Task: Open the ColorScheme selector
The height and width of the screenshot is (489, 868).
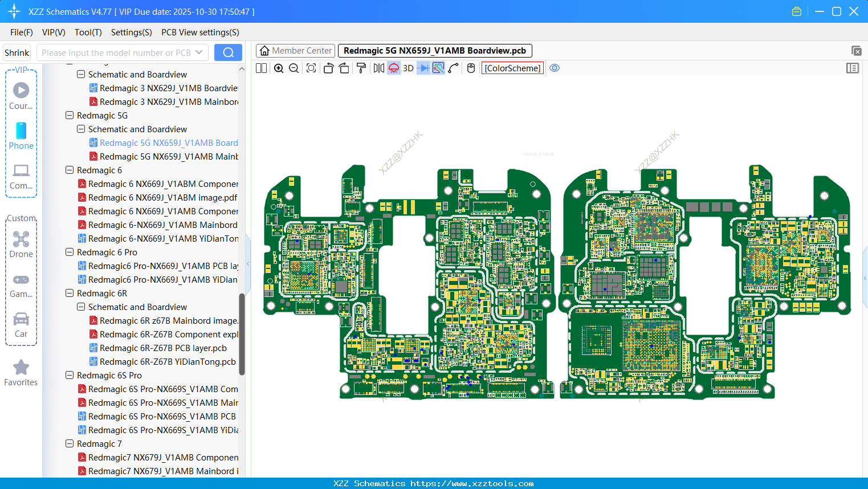Action: coord(512,68)
